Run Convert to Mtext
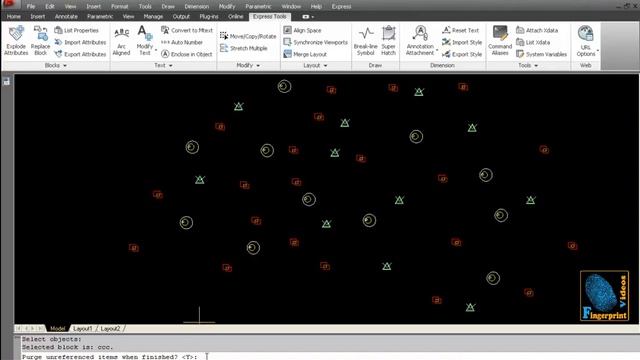640x360 pixels. click(x=187, y=30)
